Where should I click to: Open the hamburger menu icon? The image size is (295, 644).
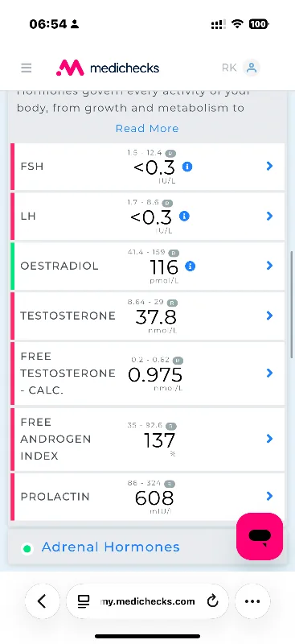pos(27,68)
